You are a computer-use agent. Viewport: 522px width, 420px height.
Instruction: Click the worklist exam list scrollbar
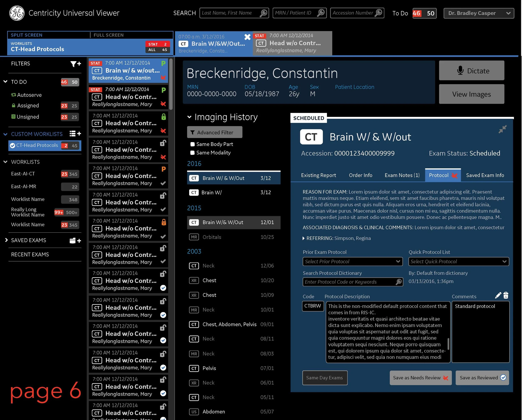point(171,85)
